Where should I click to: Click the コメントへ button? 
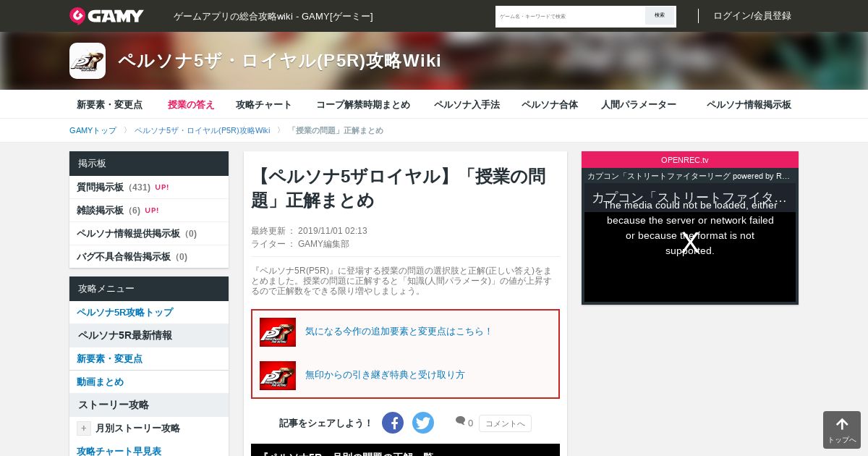(505, 423)
